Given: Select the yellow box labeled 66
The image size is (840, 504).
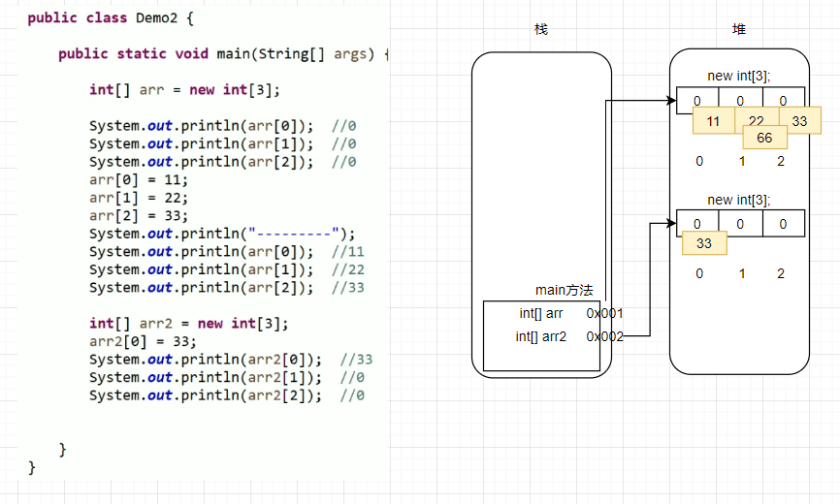Looking at the screenshot, I should [x=764, y=139].
